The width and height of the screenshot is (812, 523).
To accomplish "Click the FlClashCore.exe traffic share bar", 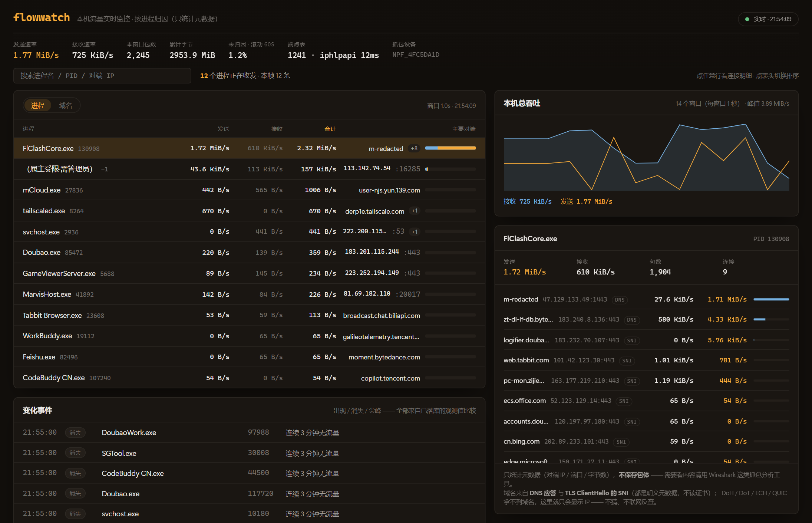I will point(450,148).
